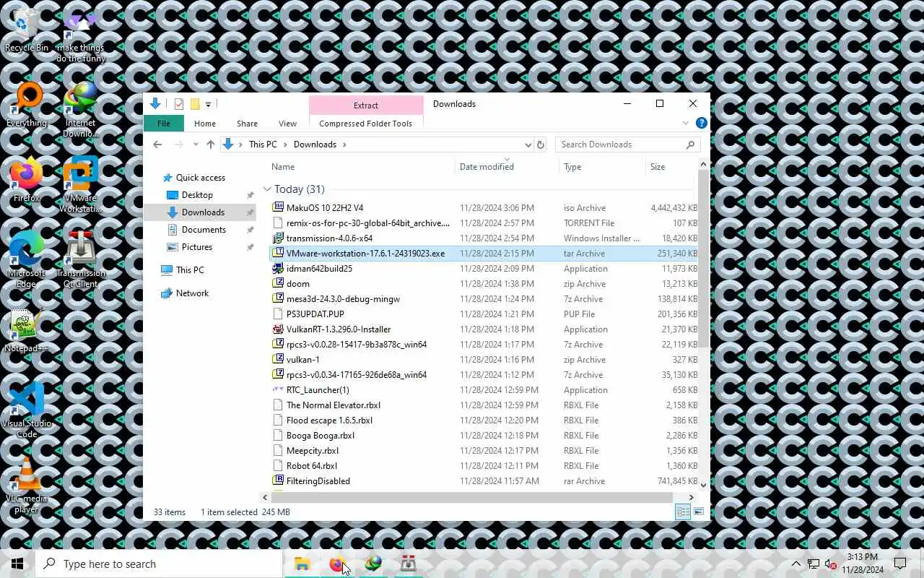Click Extract contextual tab header
The width and height of the screenshot is (924, 578).
366,105
